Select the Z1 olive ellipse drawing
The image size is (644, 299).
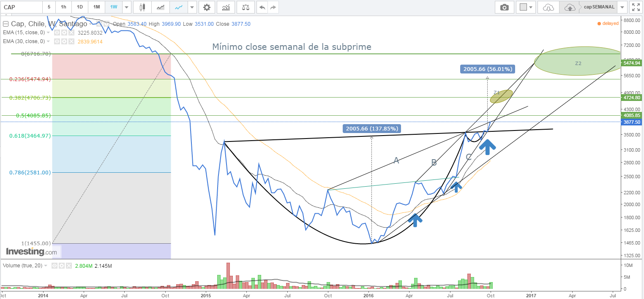click(501, 96)
